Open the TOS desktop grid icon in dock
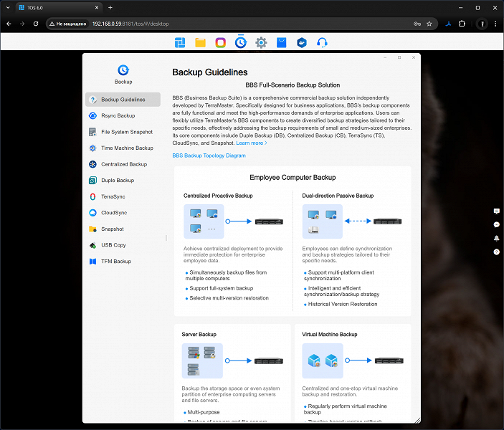 (x=180, y=42)
